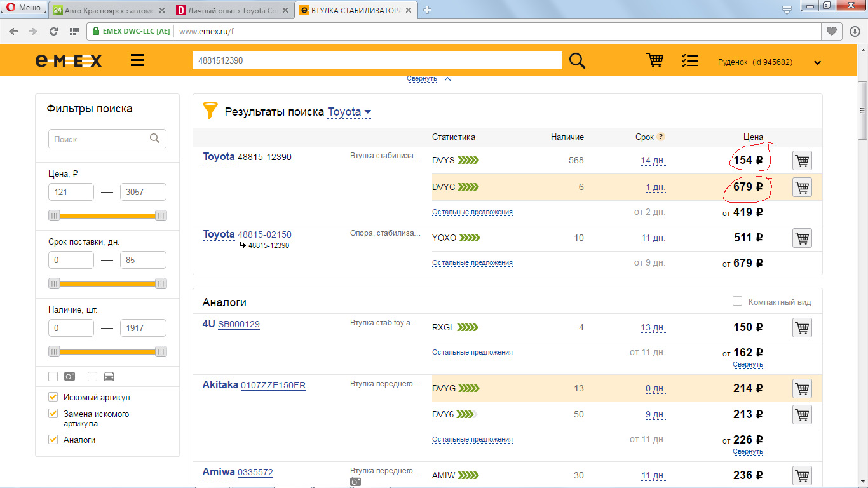Click the page vertical scrollbar thumb
Viewport: 868px width, 488px height.
(x=862, y=110)
